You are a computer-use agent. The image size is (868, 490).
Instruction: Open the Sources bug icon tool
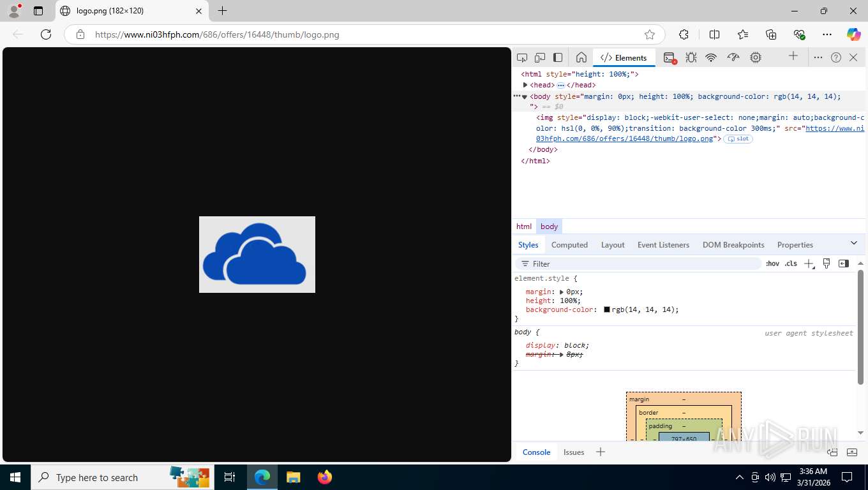coord(691,57)
